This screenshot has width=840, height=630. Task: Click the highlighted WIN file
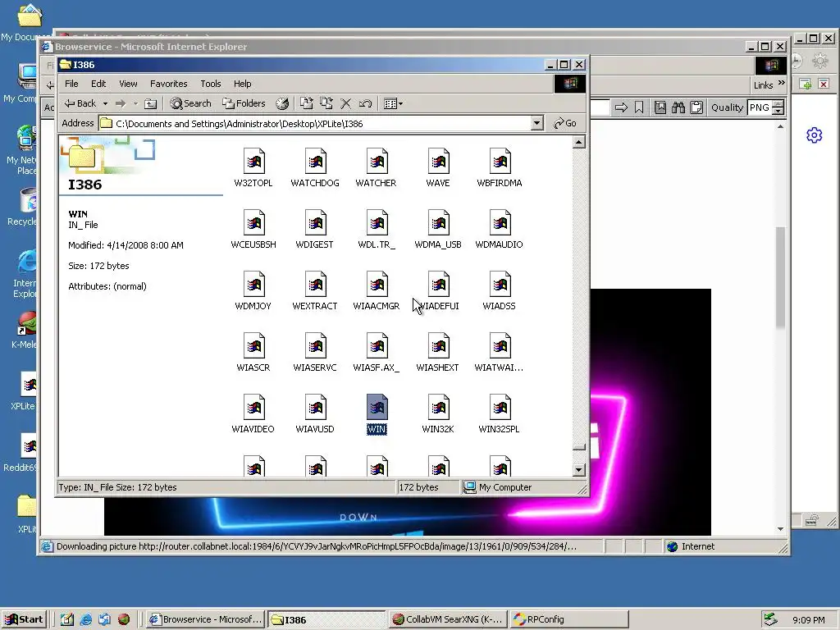click(x=377, y=414)
